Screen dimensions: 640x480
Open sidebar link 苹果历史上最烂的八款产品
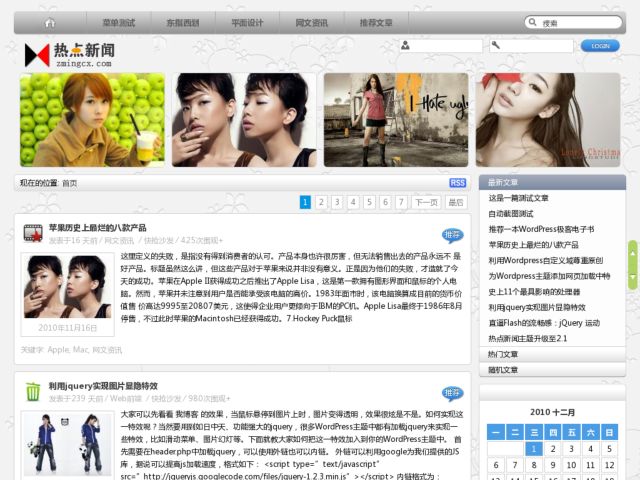click(533, 245)
